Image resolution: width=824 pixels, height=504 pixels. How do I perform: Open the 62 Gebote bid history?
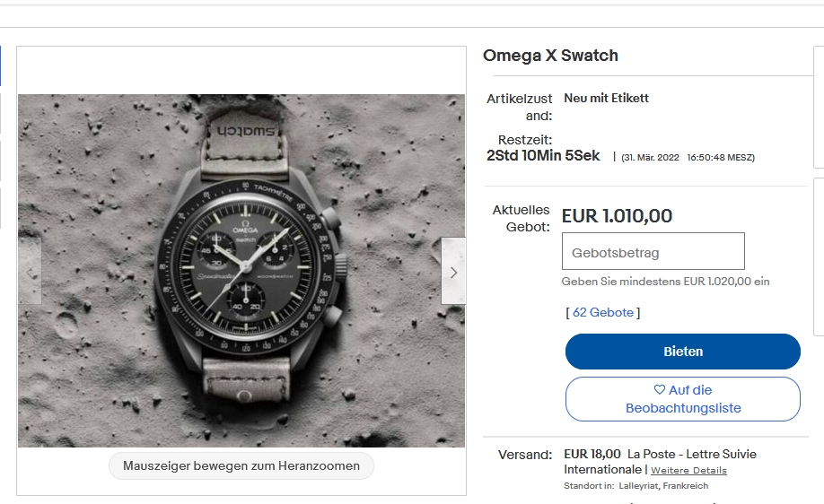tap(603, 313)
